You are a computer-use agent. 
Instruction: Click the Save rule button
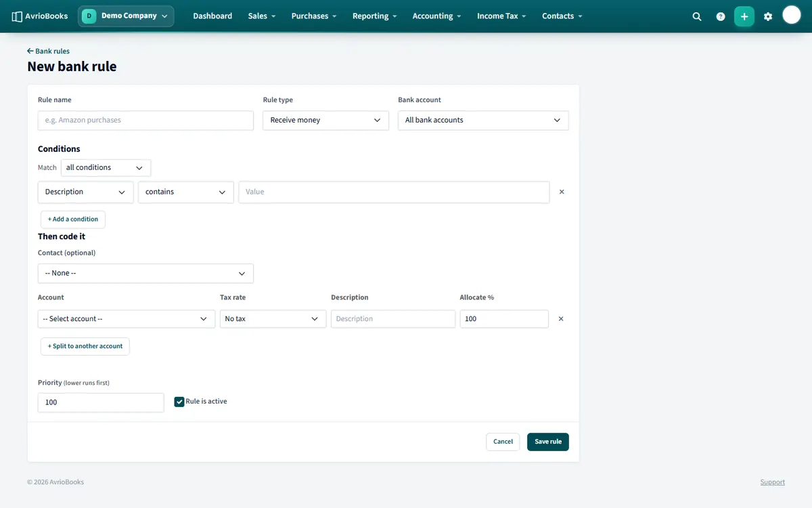548,442
